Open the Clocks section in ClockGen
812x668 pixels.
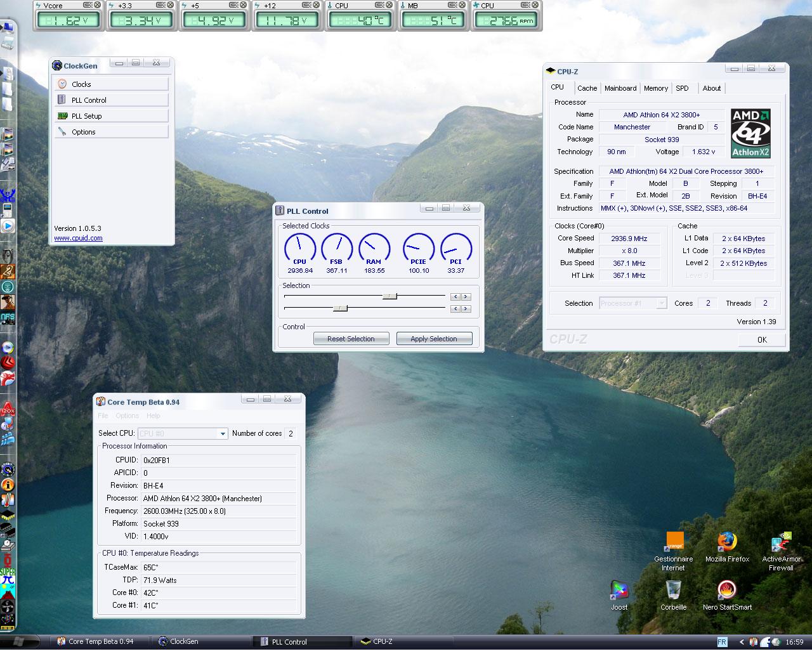click(x=110, y=84)
